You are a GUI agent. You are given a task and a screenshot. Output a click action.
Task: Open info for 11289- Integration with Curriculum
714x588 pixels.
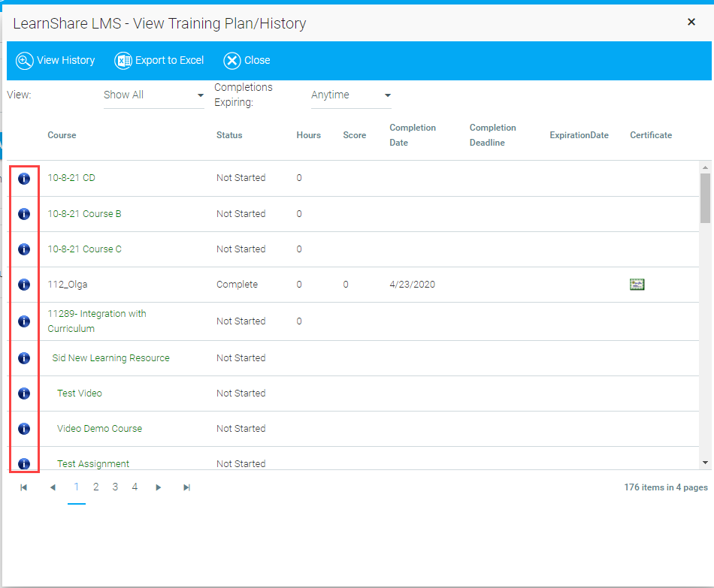click(x=24, y=321)
